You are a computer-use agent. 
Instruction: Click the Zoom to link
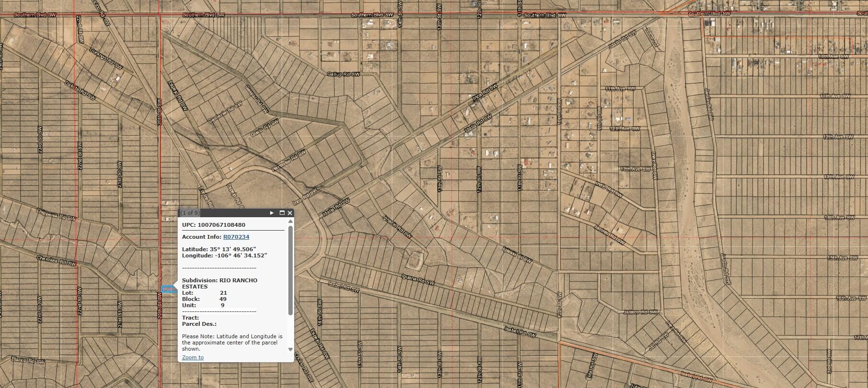point(193,357)
